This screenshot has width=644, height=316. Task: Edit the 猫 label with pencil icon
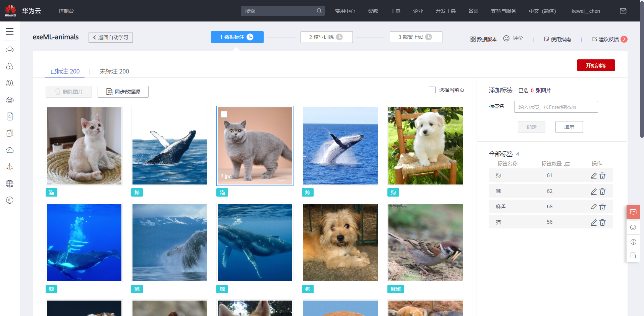point(594,222)
